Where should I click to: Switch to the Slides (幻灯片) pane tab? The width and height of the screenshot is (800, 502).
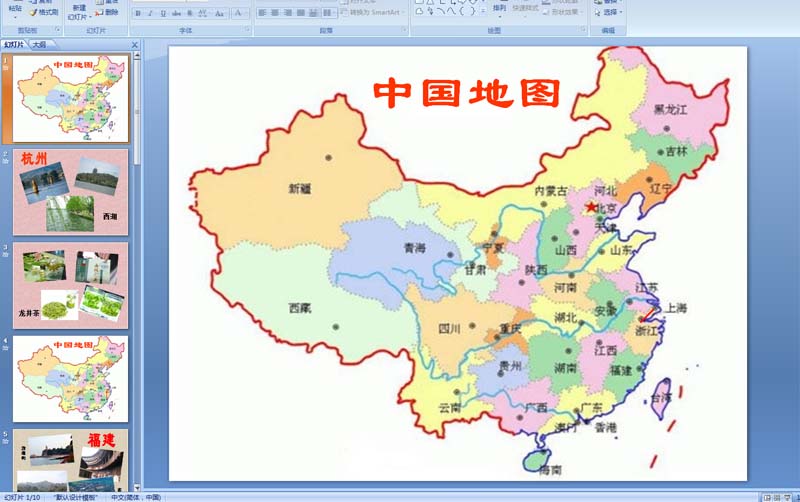pos(14,45)
